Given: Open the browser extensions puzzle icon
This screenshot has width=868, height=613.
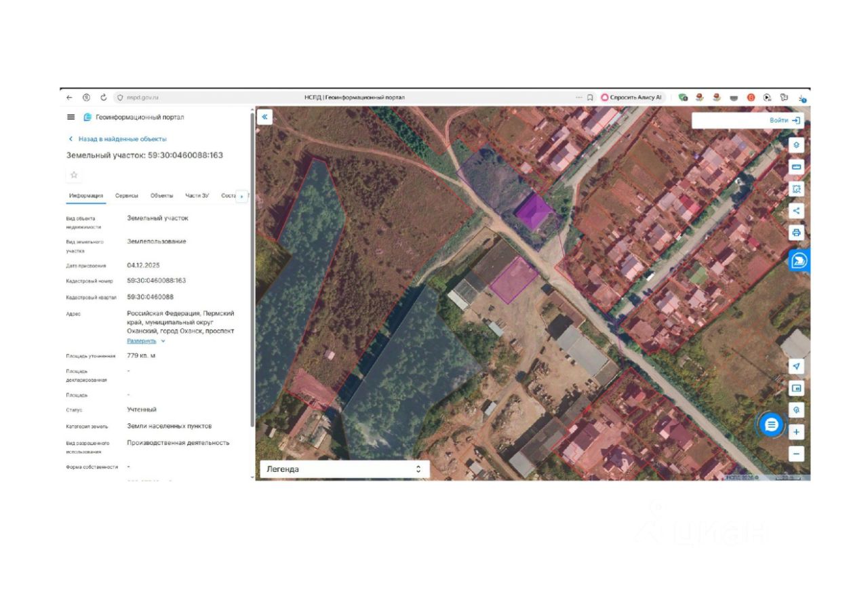Looking at the screenshot, I should [784, 98].
